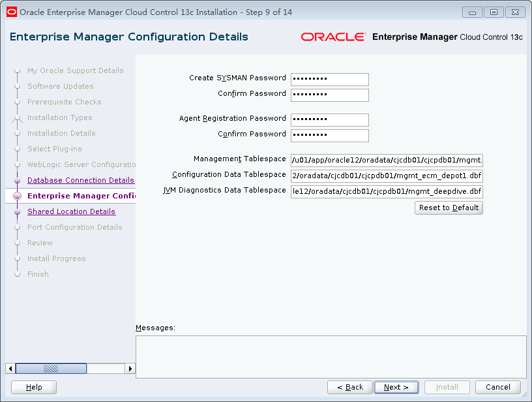Click the Next button to continue
Viewport: 532px width, 402px height.
click(x=396, y=387)
